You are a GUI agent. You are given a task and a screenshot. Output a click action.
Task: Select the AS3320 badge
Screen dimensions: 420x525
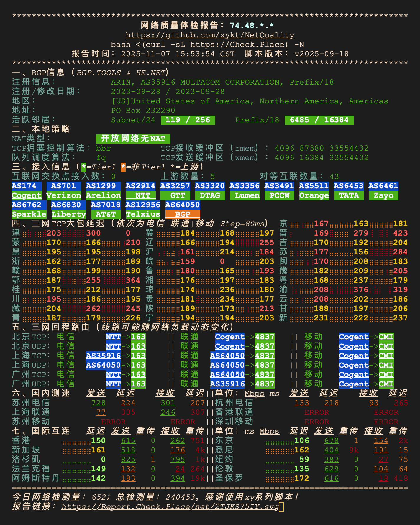210,186
